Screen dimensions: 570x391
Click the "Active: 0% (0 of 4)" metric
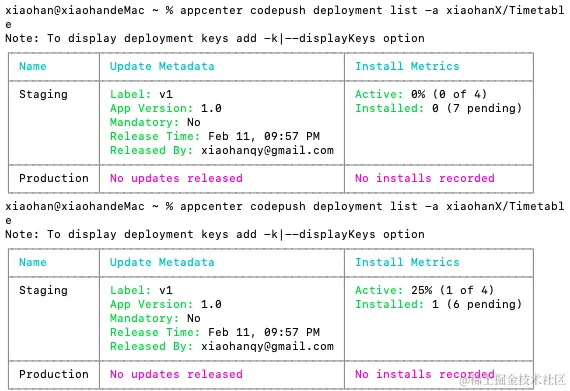(x=421, y=94)
